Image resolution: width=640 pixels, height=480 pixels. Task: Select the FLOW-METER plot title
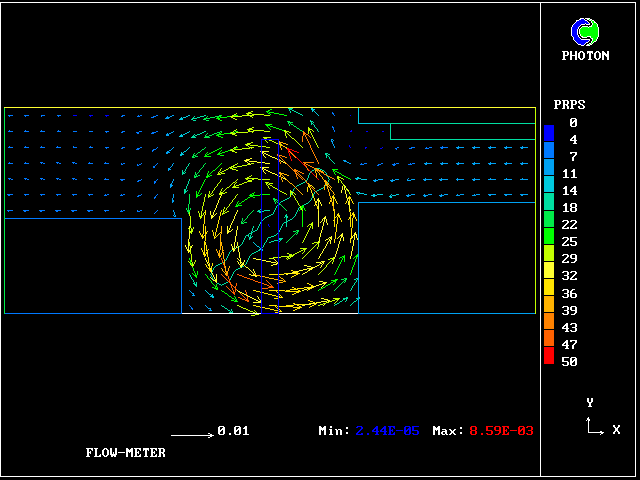coord(125,453)
